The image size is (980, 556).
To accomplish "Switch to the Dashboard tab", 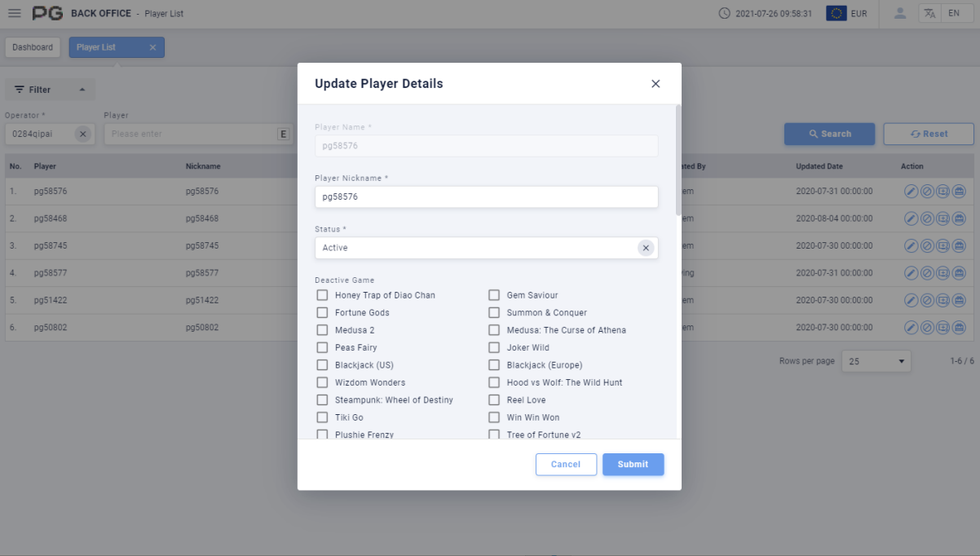I will (33, 47).
